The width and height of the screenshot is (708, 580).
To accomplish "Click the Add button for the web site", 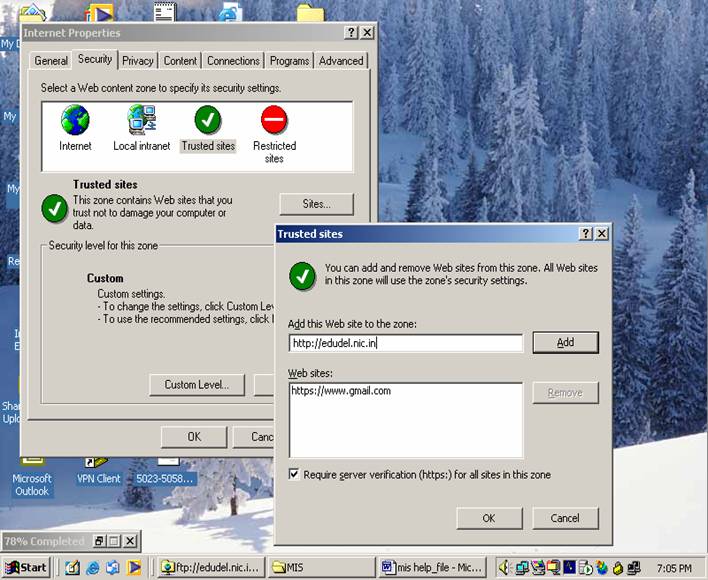I will pyautogui.click(x=565, y=342).
